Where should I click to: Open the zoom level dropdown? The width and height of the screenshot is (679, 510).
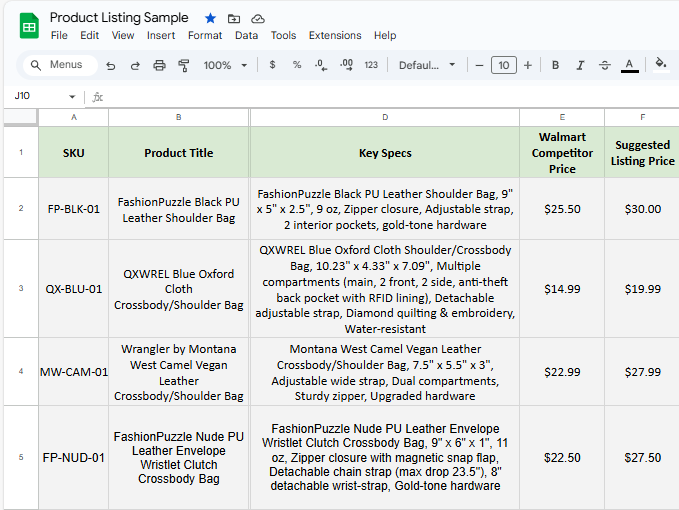(225, 65)
